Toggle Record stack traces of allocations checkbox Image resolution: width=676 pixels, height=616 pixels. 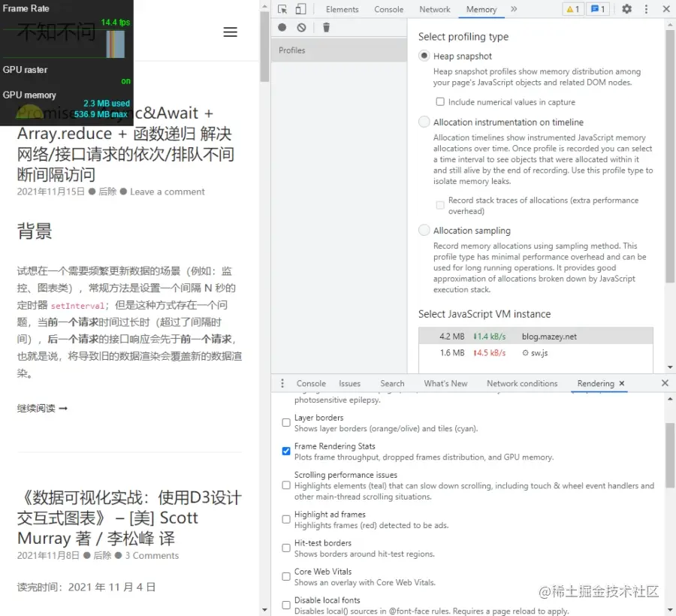point(439,205)
